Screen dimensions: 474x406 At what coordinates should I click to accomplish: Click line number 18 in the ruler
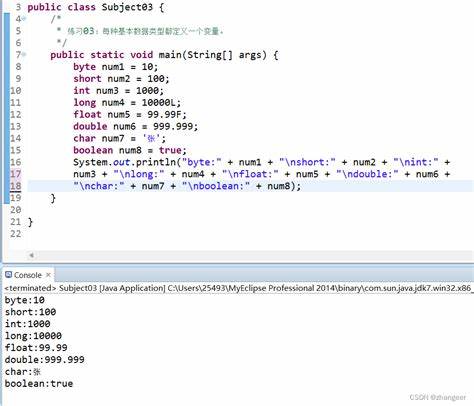[x=15, y=186]
